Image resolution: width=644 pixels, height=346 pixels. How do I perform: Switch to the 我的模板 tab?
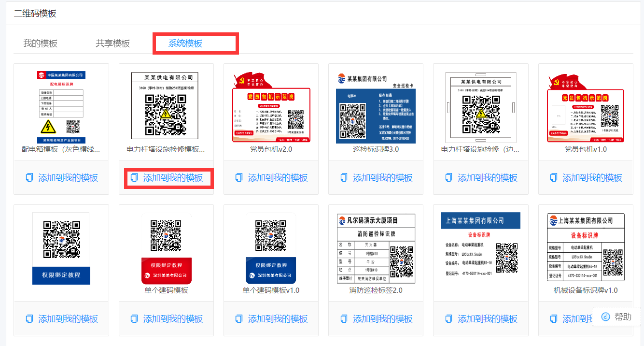41,43
